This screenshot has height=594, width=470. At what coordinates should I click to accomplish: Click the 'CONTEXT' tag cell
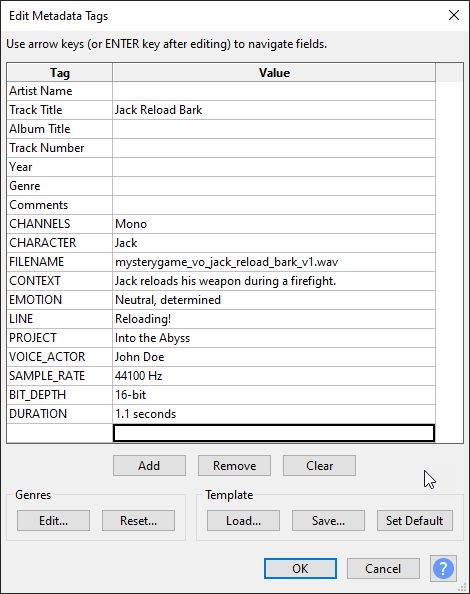tap(59, 281)
